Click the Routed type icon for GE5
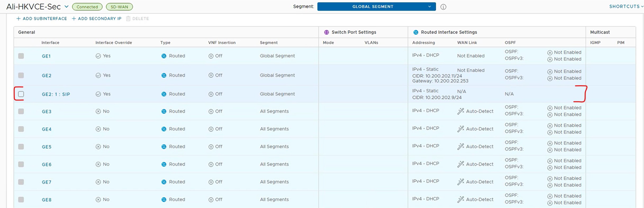 [164, 147]
